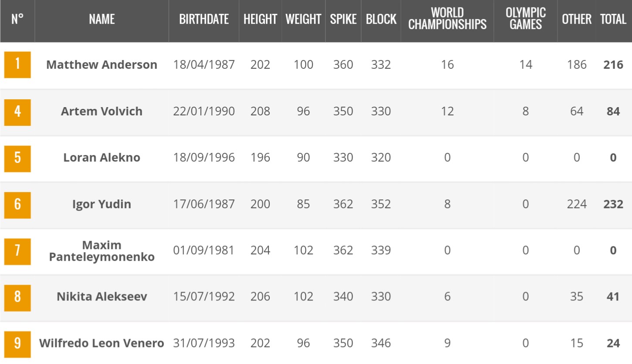The width and height of the screenshot is (632, 364).
Task: Click the HEIGHT column header
Action: pos(260,19)
